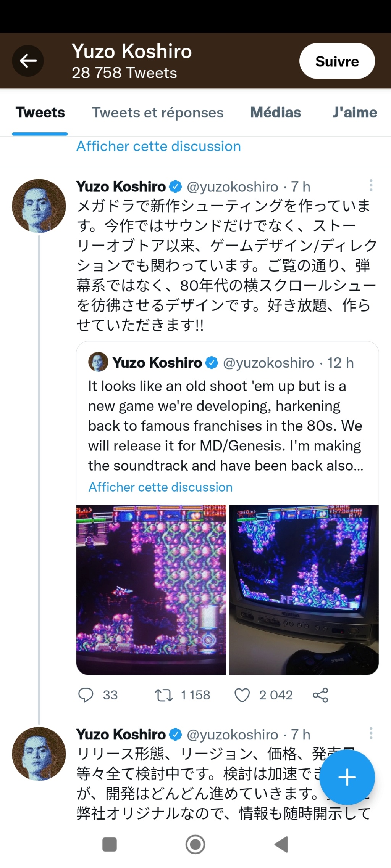Open the right CRT television photo
This screenshot has height=868, width=391.
304,590
